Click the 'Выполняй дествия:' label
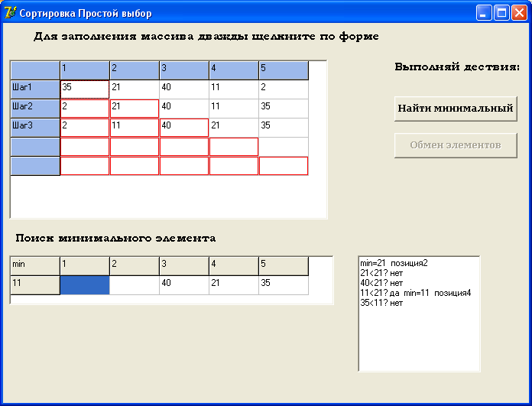Viewport: 532px width, 406px height. [x=457, y=67]
